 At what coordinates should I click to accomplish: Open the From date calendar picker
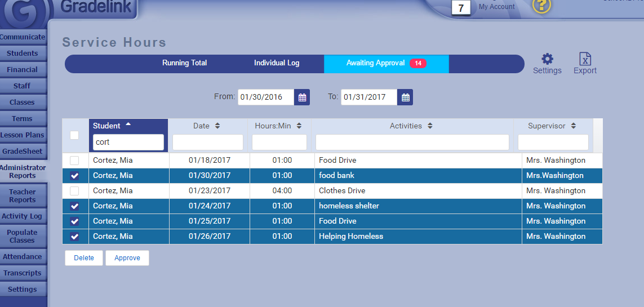point(302,97)
